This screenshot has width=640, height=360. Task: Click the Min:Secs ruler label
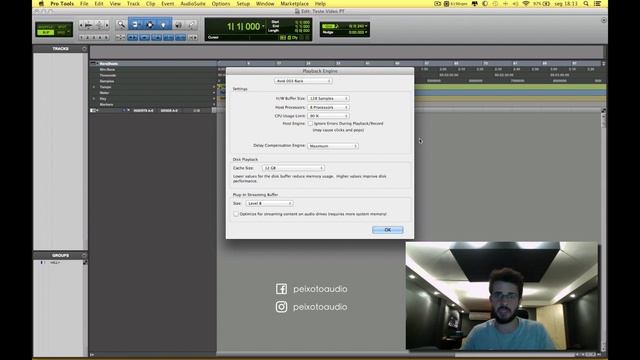coord(107,69)
